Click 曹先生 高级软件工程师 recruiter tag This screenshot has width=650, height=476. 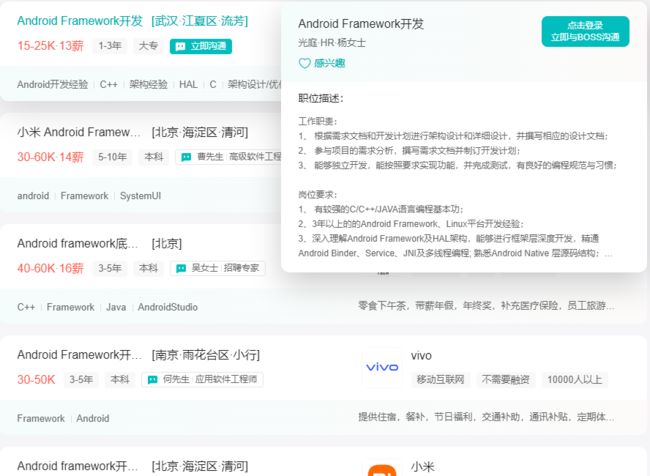pos(228,157)
